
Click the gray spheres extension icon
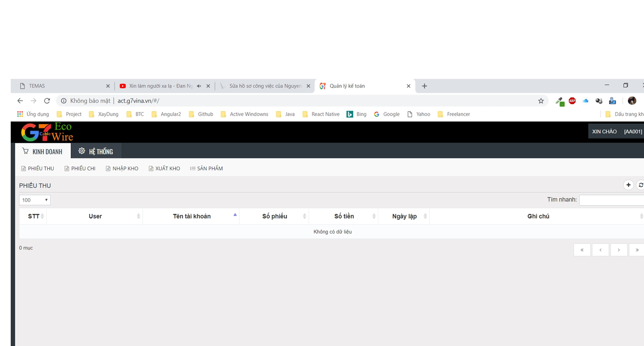pyautogui.click(x=599, y=100)
